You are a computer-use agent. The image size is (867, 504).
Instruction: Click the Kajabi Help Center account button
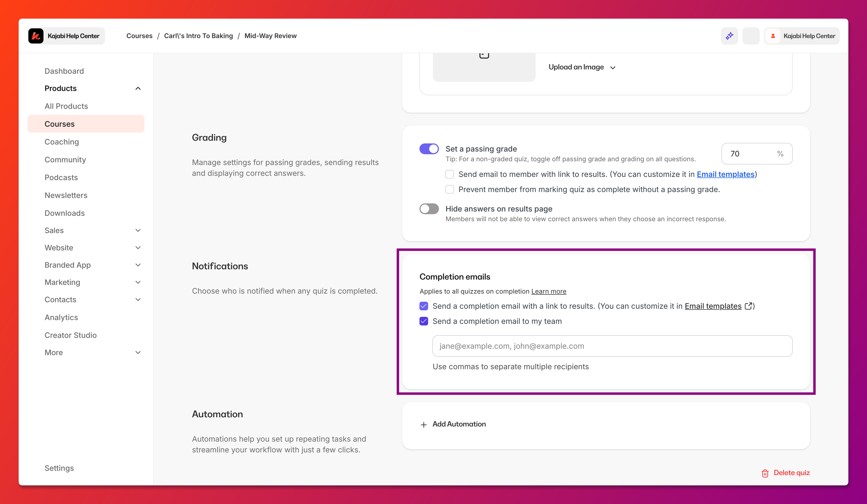click(802, 36)
